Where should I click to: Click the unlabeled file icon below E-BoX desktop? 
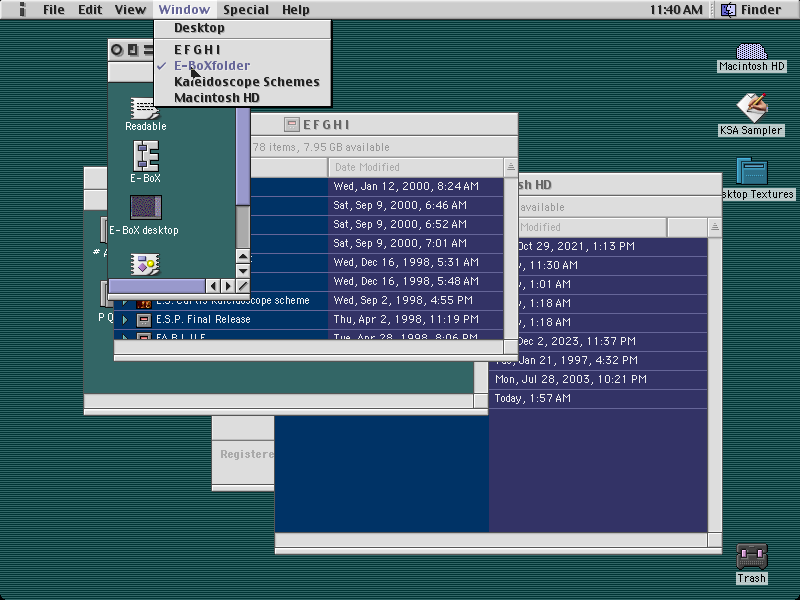click(x=145, y=264)
